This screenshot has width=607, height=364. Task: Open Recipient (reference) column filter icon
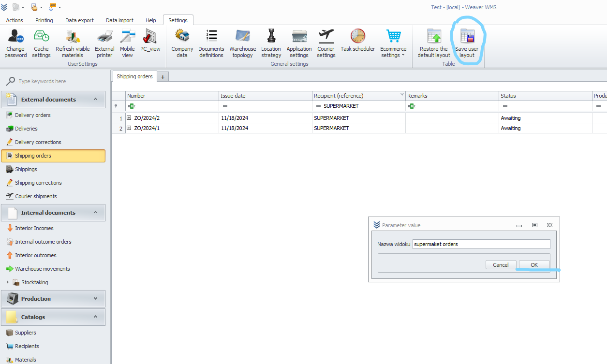pyautogui.click(x=402, y=95)
